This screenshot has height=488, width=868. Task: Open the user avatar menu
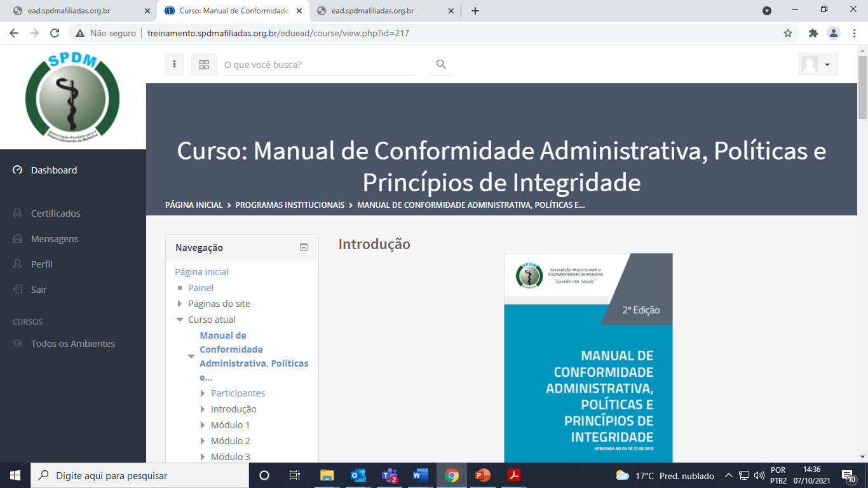818,64
